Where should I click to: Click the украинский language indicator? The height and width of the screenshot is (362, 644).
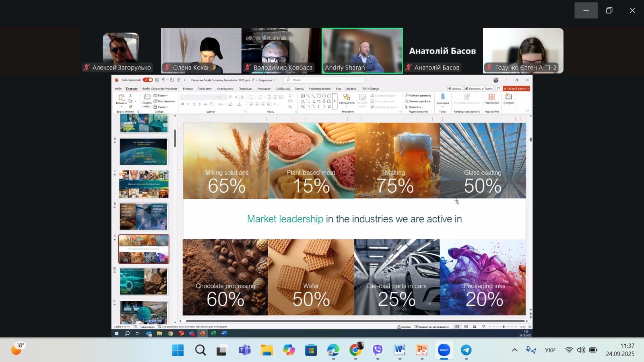coord(147,327)
